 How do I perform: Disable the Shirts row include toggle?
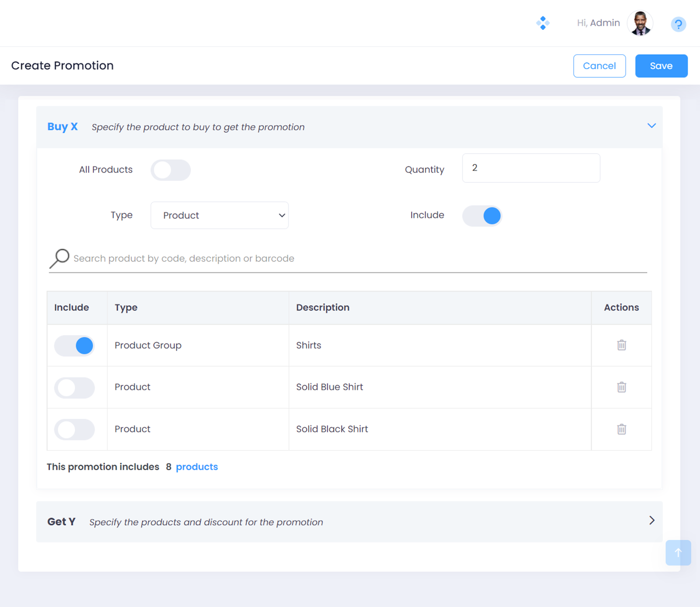(74, 345)
